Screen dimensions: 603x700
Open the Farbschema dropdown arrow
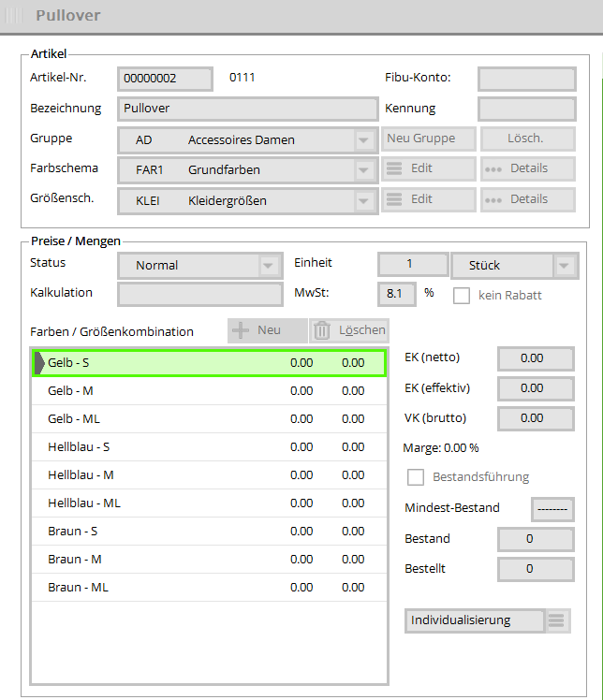point(364,170)
